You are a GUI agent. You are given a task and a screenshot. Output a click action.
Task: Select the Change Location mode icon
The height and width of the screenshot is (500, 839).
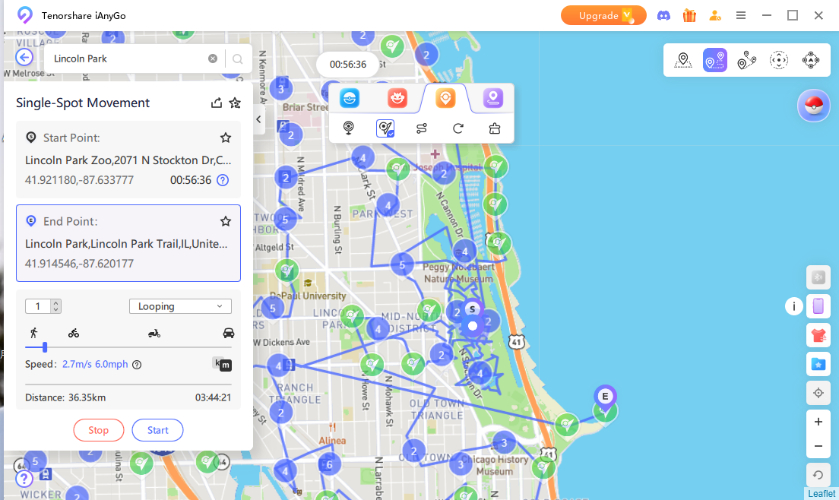pos(683,60)
